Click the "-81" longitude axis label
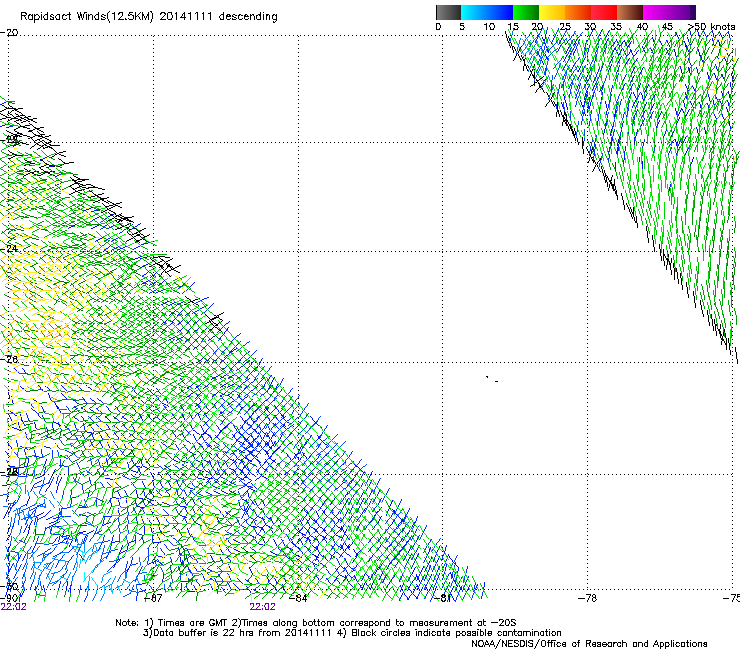The image size is (740, 650). tap(442, 598)
